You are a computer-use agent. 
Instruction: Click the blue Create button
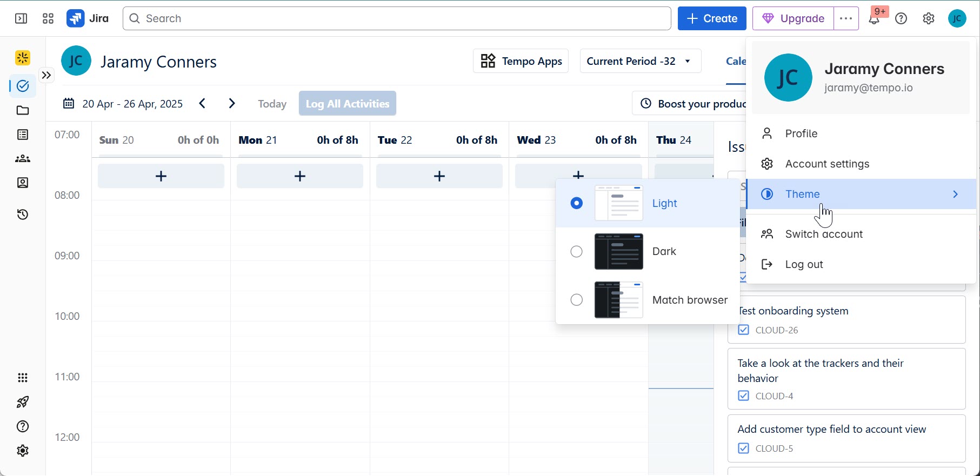click(x=712, y=19)
